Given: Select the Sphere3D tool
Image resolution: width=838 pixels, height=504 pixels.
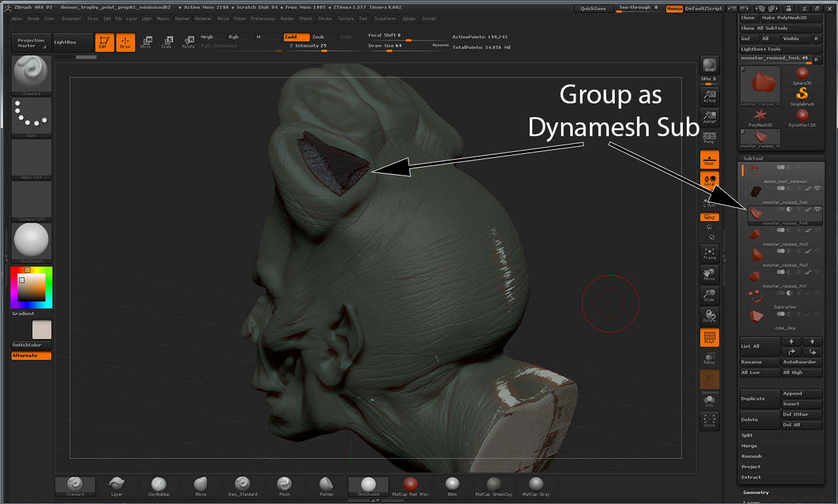Looking at the screenshot, I should coord(802,76).
